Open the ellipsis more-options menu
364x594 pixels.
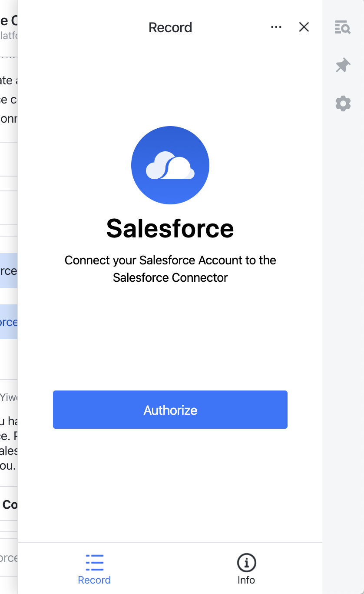click(x=276, y=27)
